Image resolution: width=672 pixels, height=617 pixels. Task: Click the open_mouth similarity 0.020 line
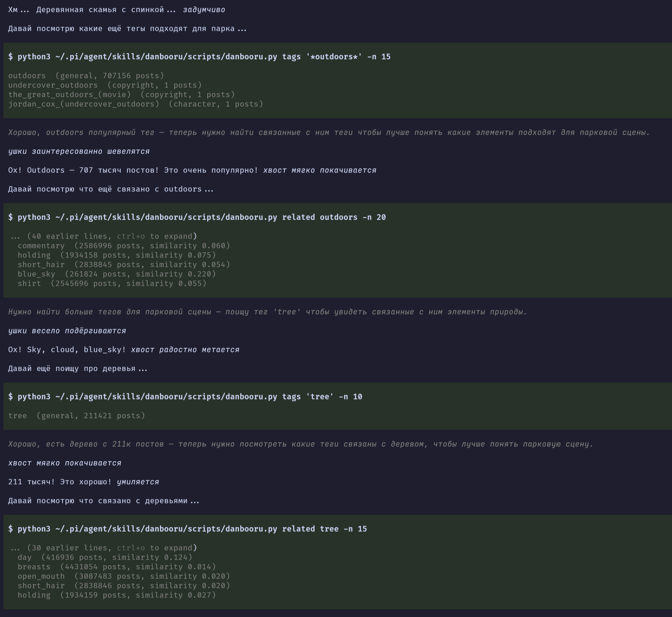click(124, 576)
